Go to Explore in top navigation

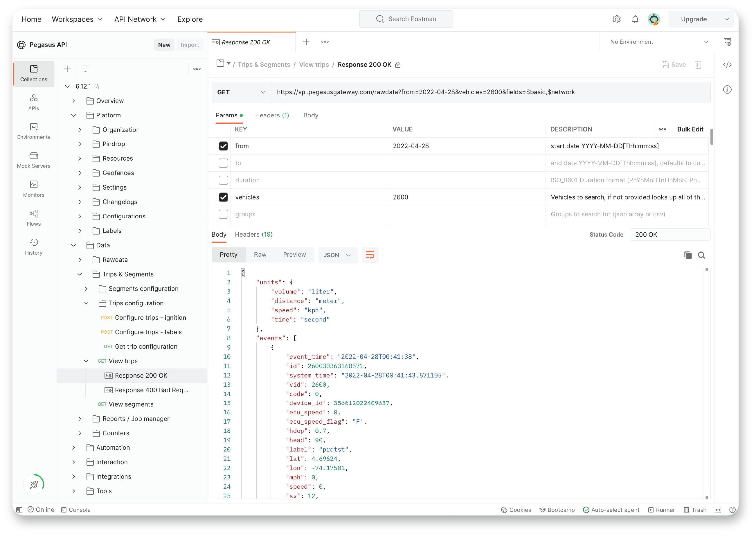(x=190, y=19)
